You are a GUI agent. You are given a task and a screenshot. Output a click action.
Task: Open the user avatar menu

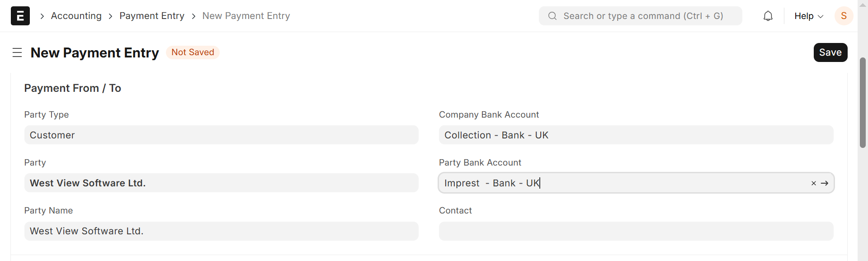(x=844, y=16)
